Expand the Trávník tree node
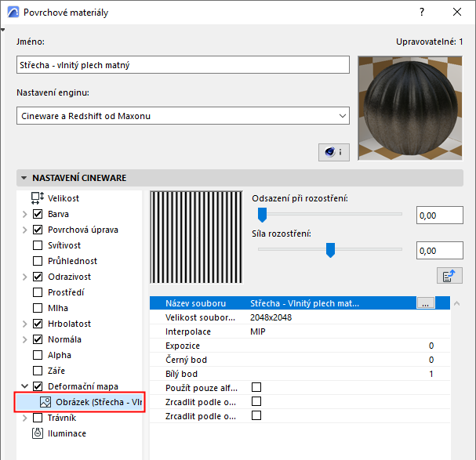The image size is (476, 460). 24,418
